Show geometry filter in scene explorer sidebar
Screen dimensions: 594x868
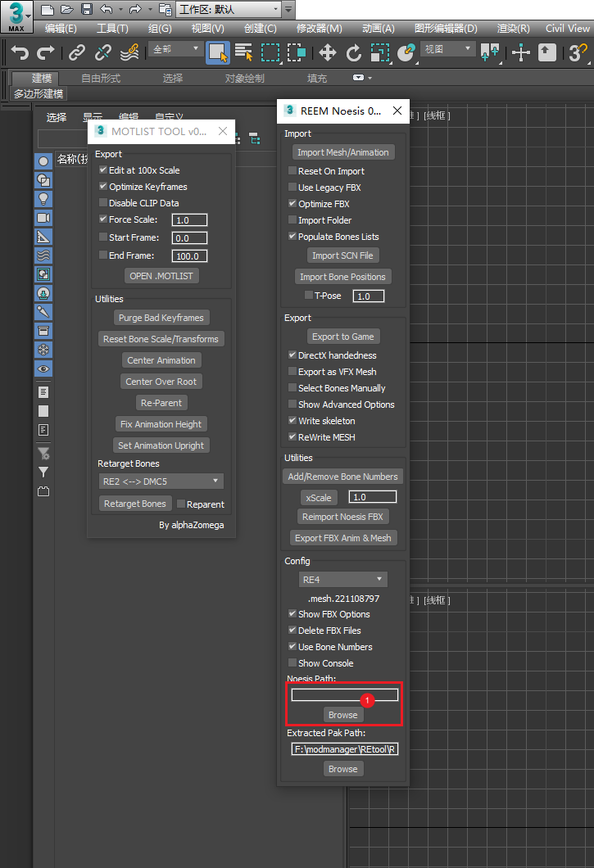click(x=43, y=161)
